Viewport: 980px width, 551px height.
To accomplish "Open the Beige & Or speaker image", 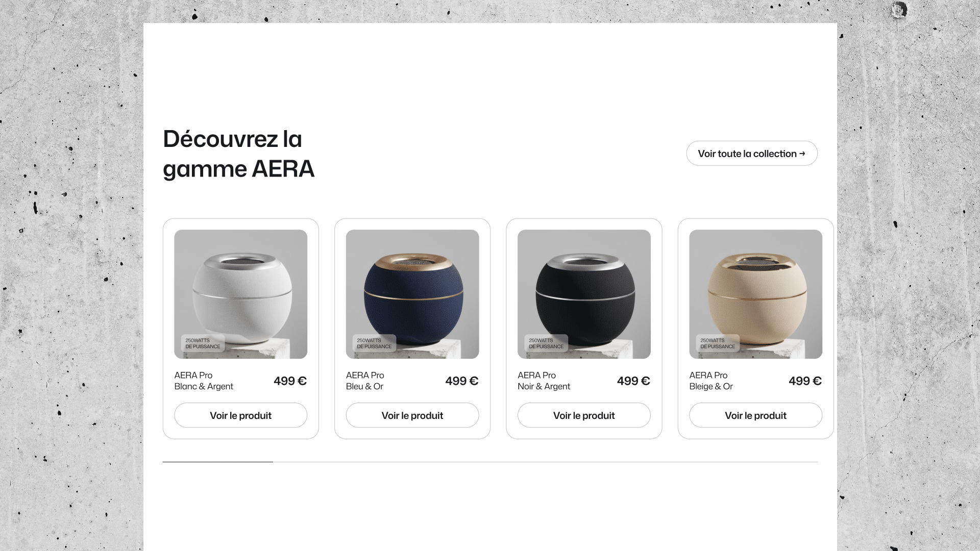I will click(x=756, y=294).
